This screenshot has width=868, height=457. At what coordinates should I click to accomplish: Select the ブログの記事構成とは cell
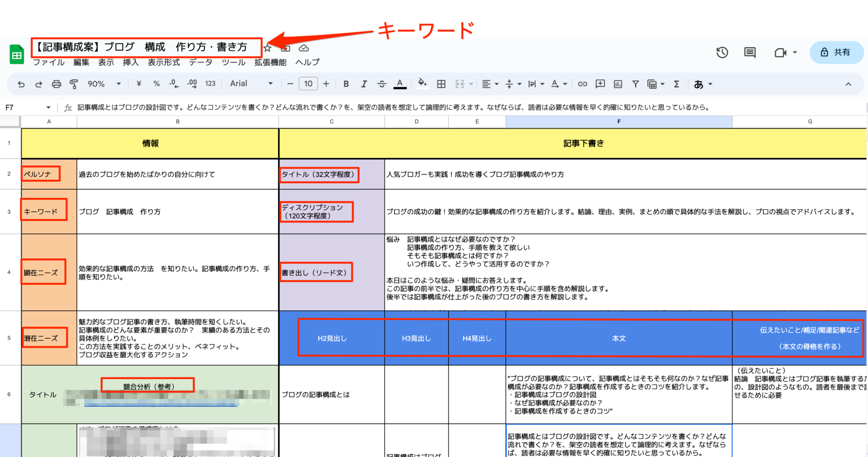[332, 395]
